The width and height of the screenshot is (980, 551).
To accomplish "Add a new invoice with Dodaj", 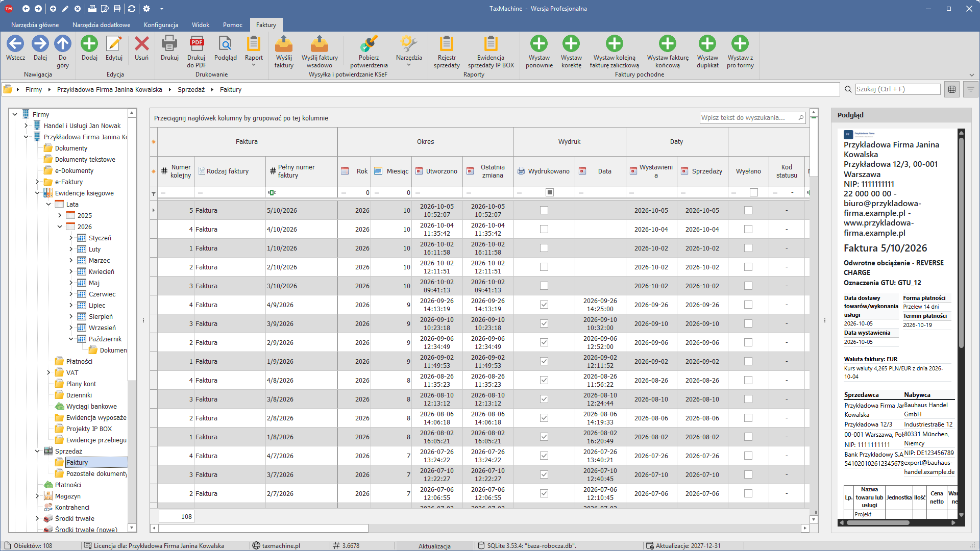I will click(x=89, y=44).
